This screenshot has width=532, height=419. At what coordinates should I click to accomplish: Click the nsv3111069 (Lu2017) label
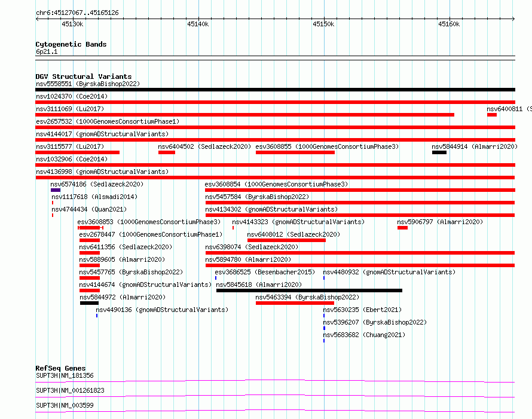[70, 109]
